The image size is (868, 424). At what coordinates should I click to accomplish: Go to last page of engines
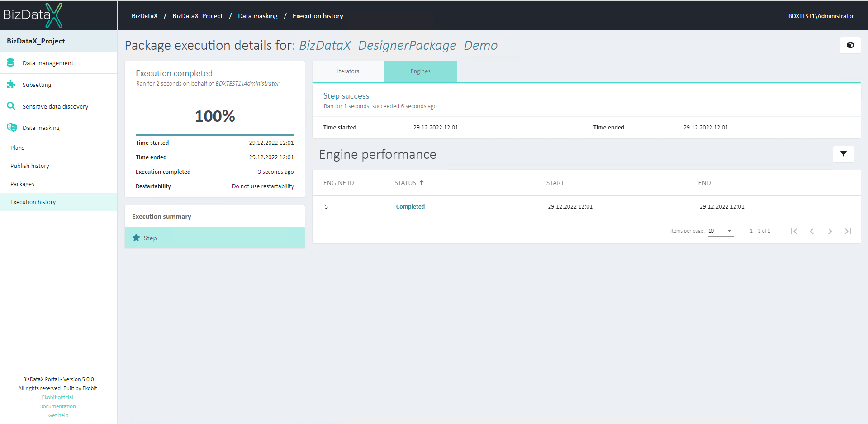coord(848,231)
